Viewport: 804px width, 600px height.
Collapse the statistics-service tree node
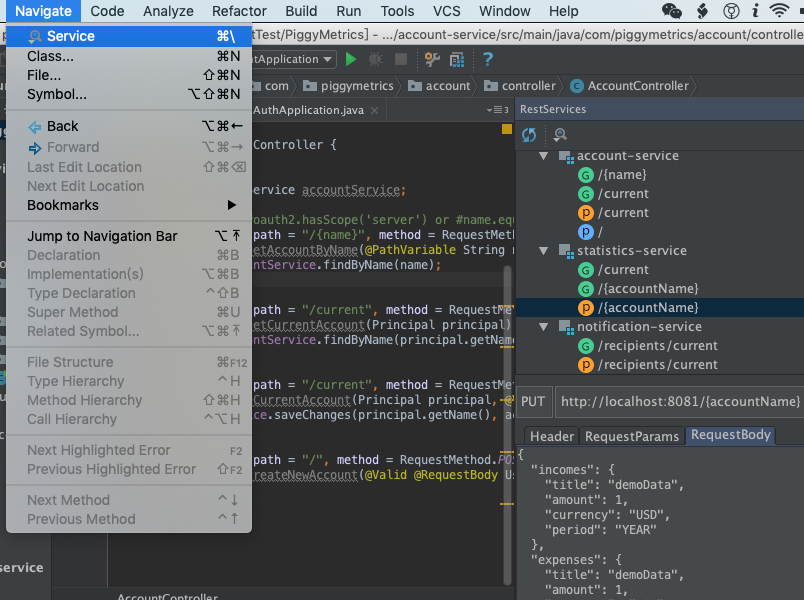click(544, 251)
